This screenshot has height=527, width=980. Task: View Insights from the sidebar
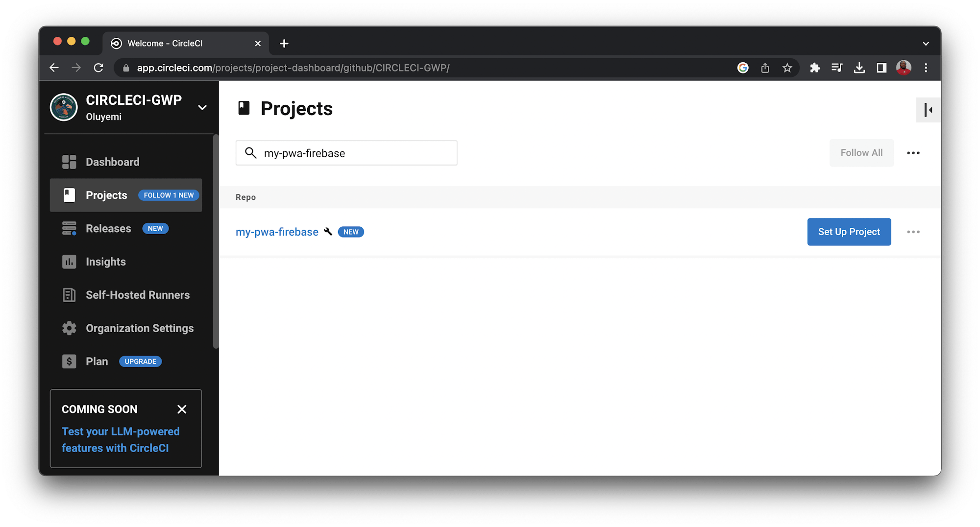69,262
